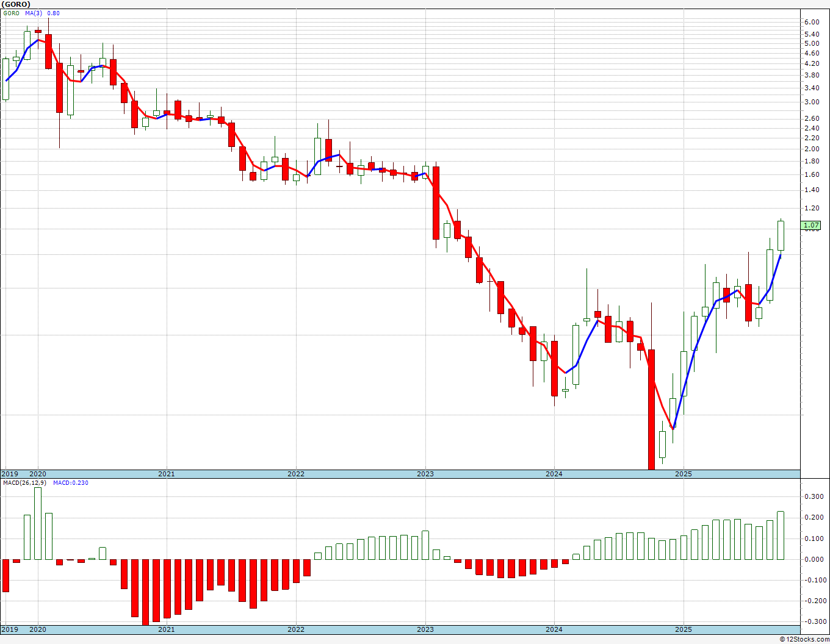
Task: Click the 1.20 price axis label
Action: point(812,208)
